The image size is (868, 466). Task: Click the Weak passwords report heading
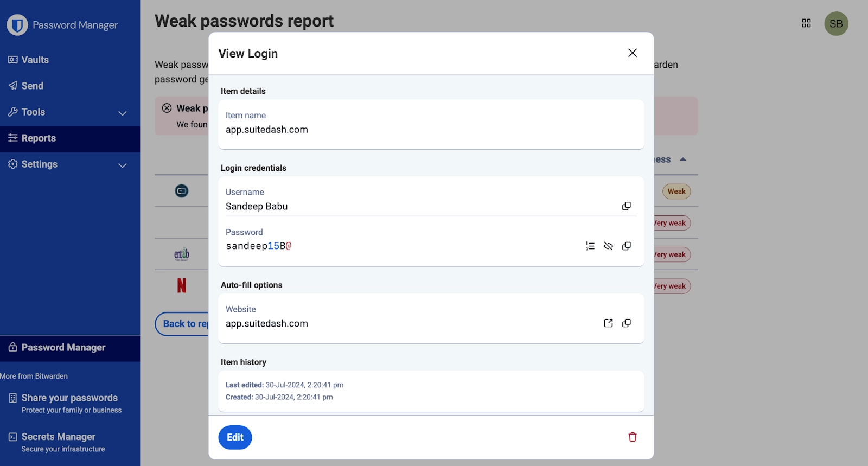tap(244, 21)
